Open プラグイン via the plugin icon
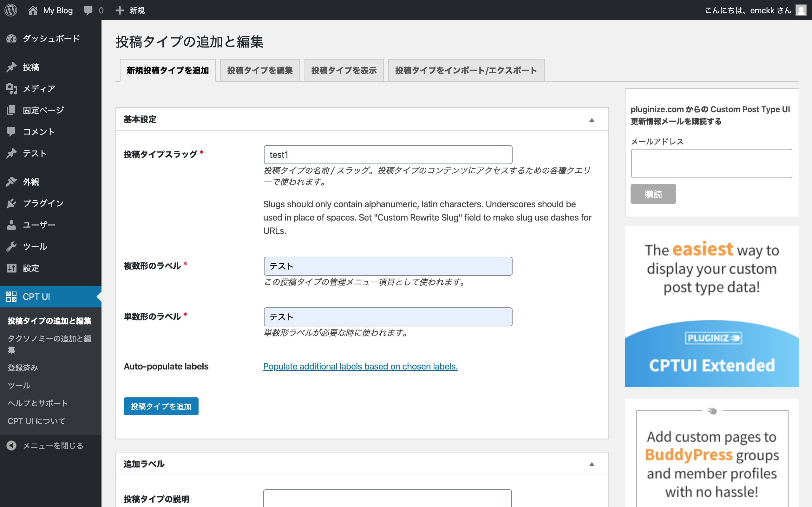Viewport: 812px width, 507px height. pyautogui.click(x=11, y=203)
